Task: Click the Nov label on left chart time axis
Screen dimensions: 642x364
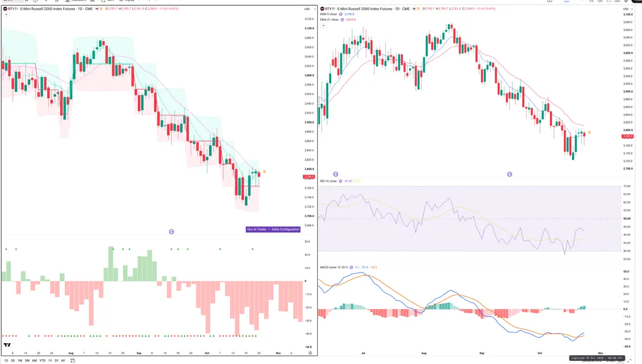Action: click(x=278, y=353)
